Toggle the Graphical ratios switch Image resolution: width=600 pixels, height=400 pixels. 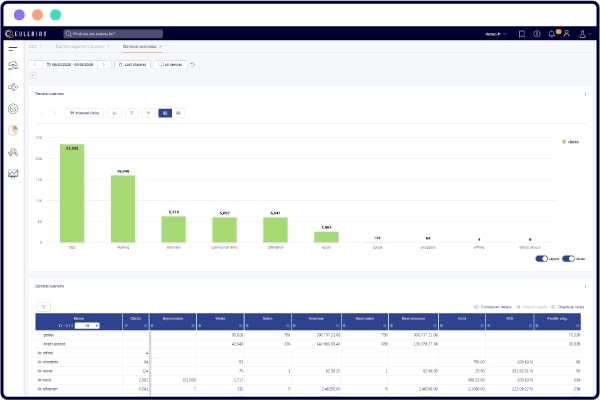(x=553, y=307)
